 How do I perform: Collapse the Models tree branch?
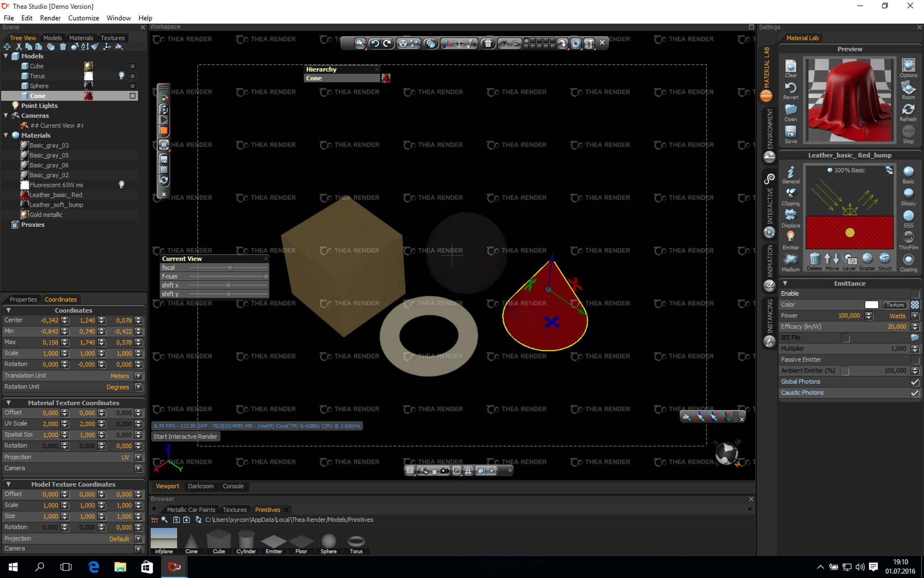click(6, 56)
